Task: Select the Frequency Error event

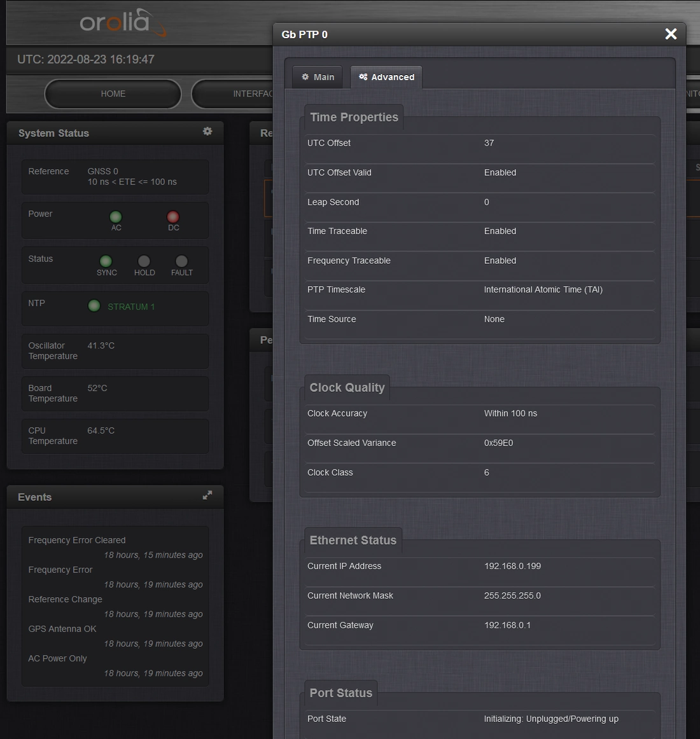Action: pyautogui.click(x=60, y=570)
